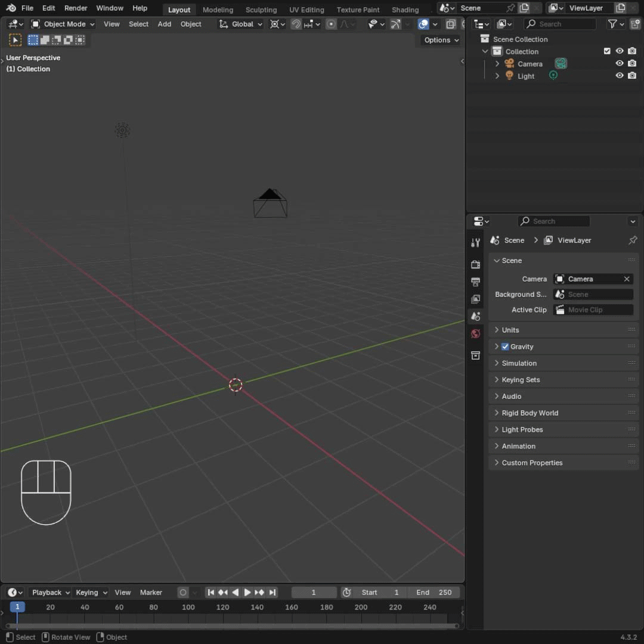Click the outliner filter funnel icon
644x644 pixels.
click(x=612, y=24)
